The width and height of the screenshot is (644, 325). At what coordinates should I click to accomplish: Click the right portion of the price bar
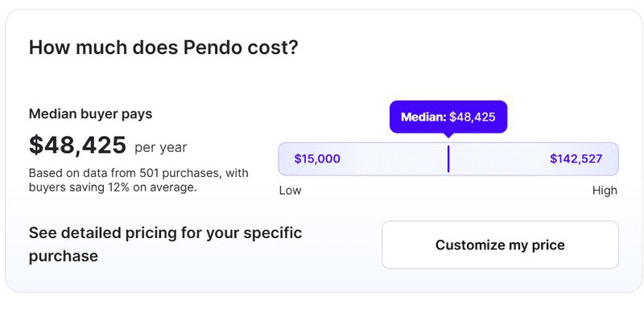pyautogui.click(x=515, y=159)
